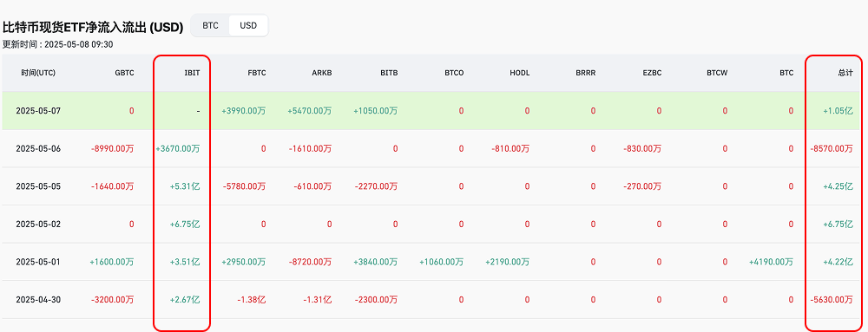Click the +5470.00万 ARKB value
Screen dimensions: 868x332
point(310,111)
